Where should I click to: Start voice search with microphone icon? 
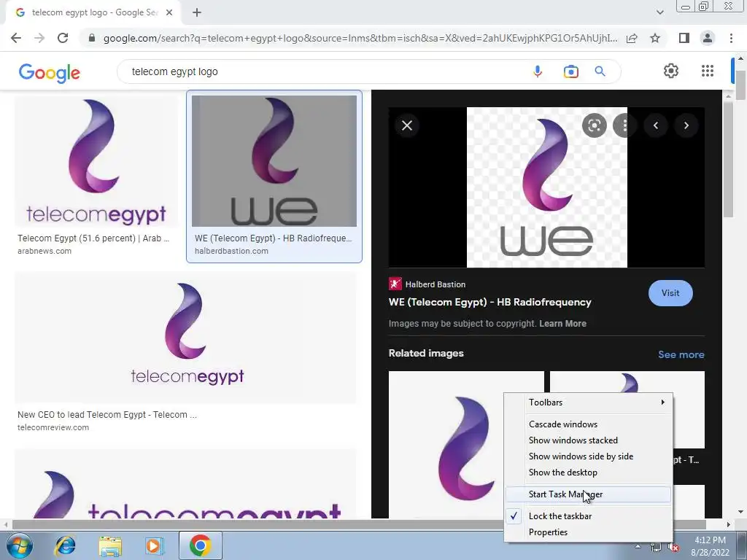(x=538, y=71)
